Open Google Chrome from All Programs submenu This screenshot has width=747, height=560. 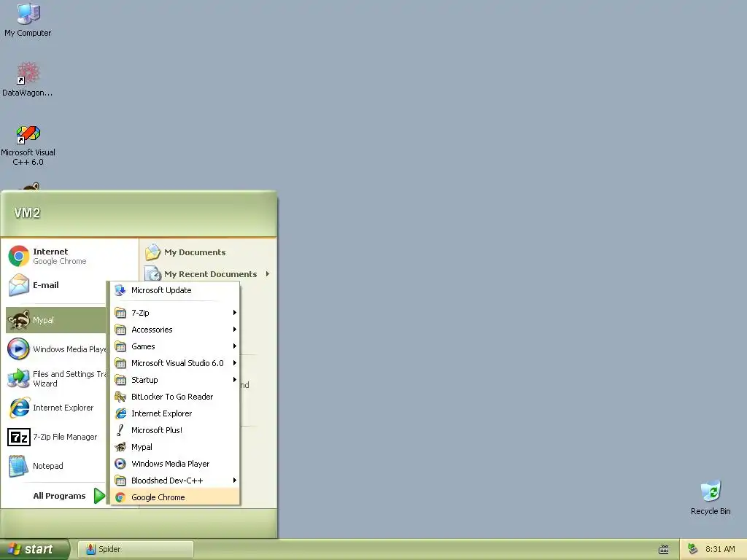coord(175,497)
